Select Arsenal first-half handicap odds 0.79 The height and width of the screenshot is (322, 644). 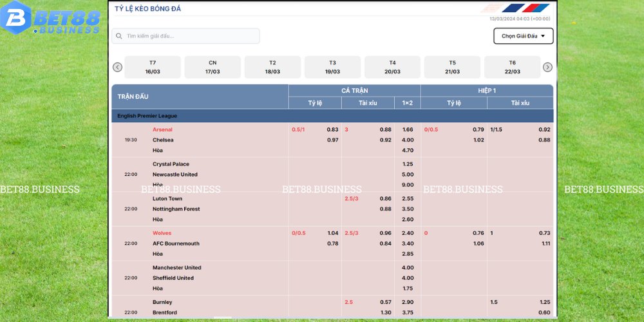(478, 129)
